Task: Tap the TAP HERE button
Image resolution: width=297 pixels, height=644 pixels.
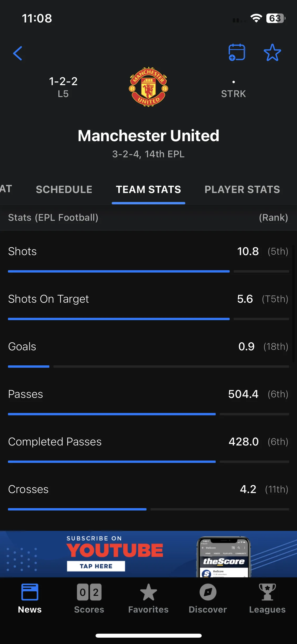Action: click(x=96, y=566)
